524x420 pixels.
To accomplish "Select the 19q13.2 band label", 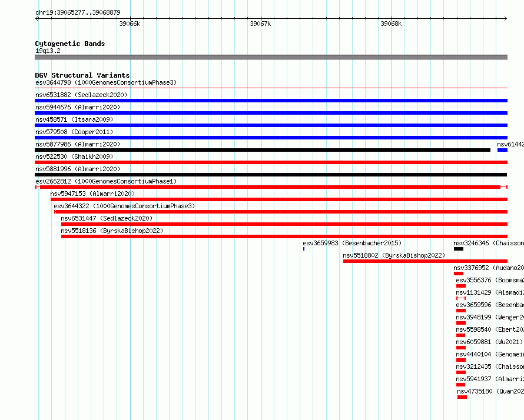I will click(x=48, y=51).
